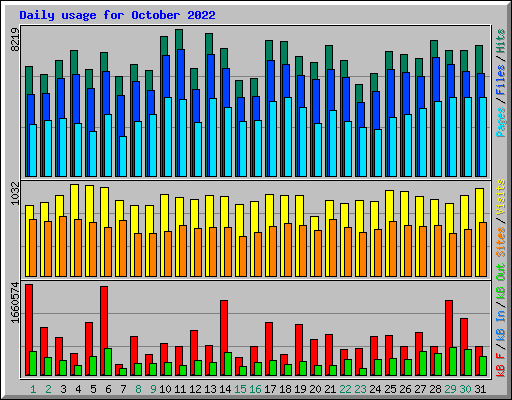Select day label 28 on the x-axis
Image resolution: width=512 pixels, height=400 pixels.
click(x=435, y=389)
